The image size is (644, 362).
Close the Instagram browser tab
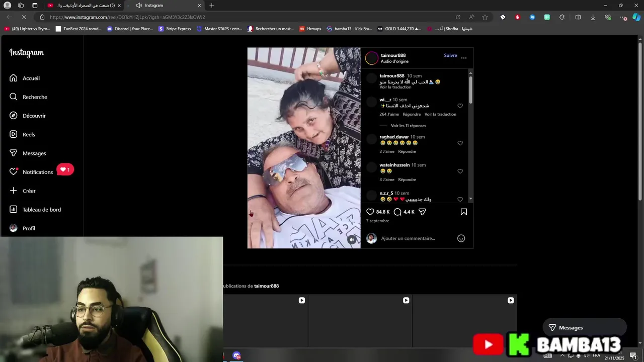pyautogui.click(x=199, y=6)
